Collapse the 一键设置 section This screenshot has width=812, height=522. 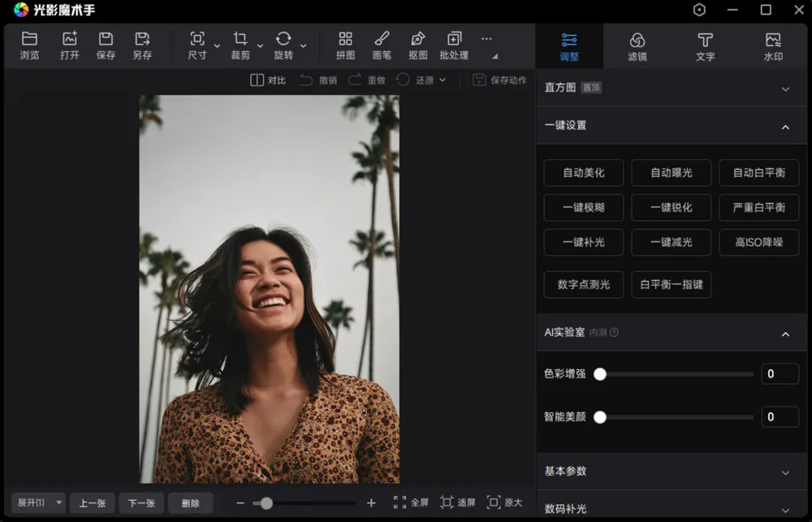(x=785, y=127)
